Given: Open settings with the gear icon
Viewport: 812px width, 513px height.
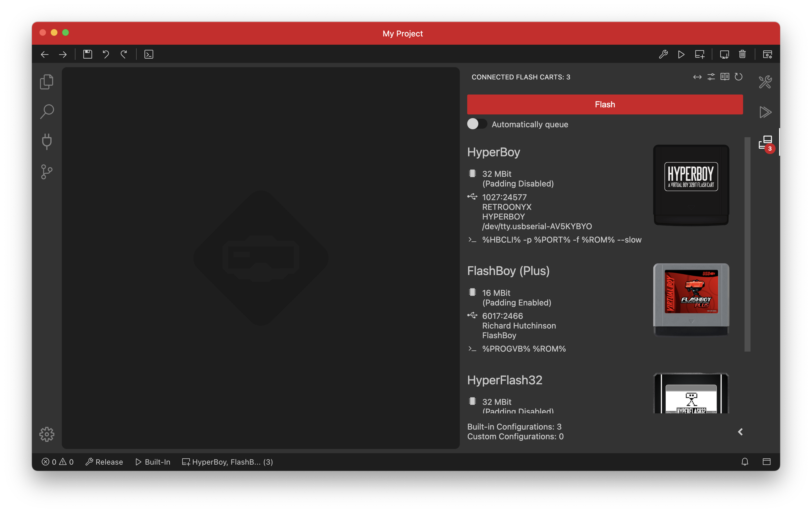Looking at the screenshot, I should (x=47, y=434).
